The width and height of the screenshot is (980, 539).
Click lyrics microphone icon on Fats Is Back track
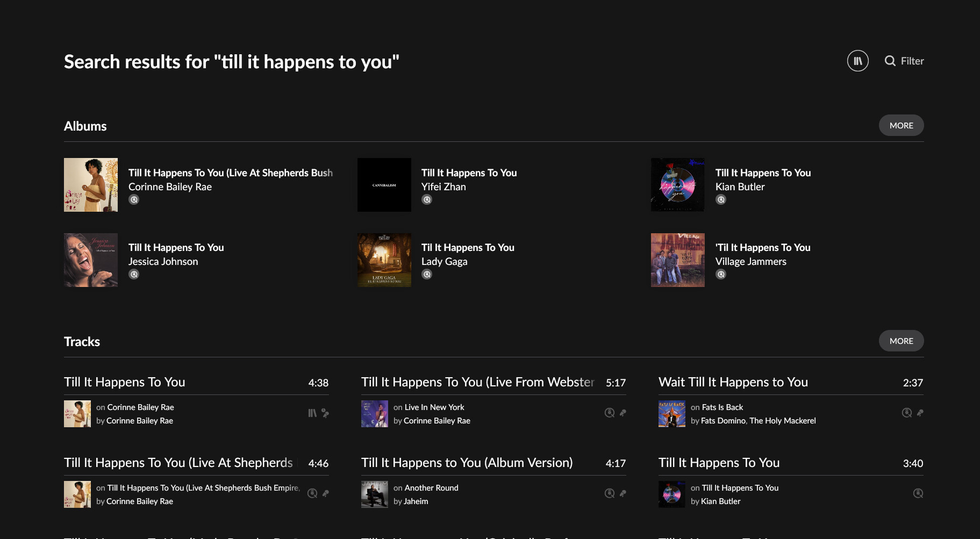pyautogui.click(x=920, y=413)
